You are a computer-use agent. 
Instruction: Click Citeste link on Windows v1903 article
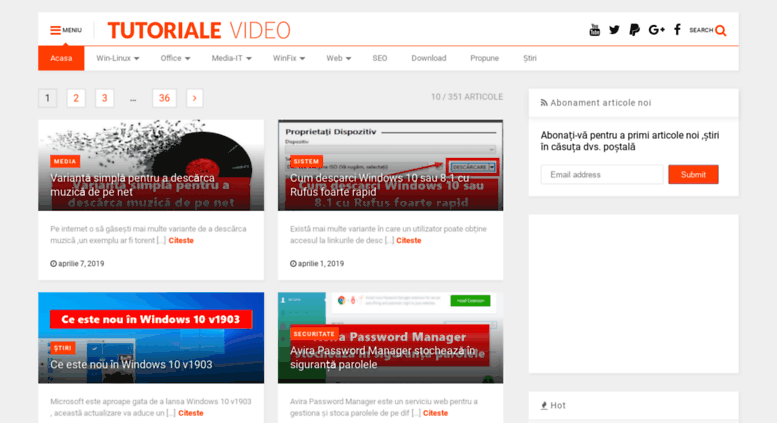pyautogui.click(x=191, y=413)
